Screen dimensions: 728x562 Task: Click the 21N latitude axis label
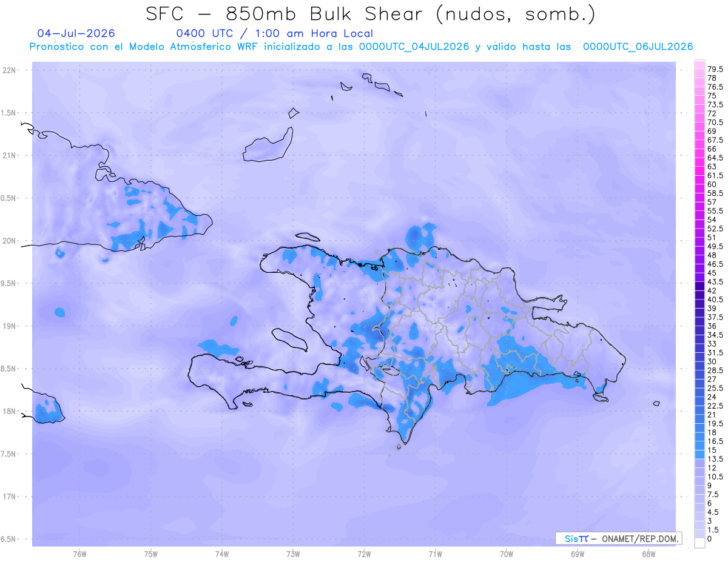click(9, 155)
